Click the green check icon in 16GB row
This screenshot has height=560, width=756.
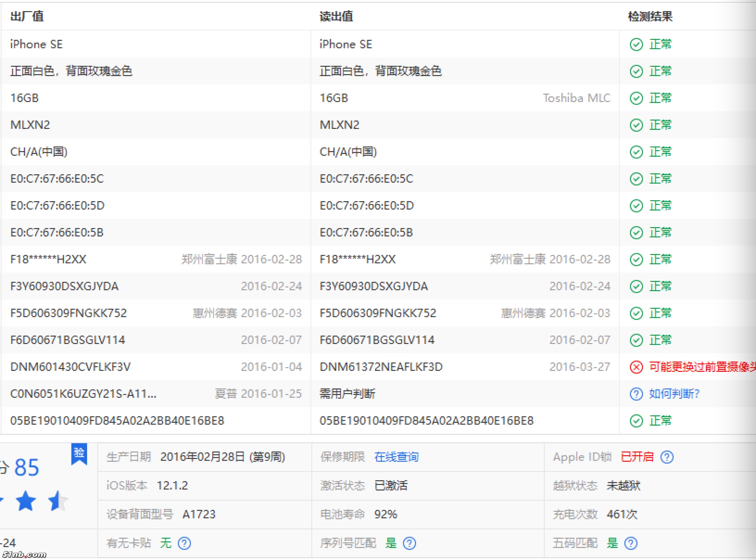coord(636,98)
